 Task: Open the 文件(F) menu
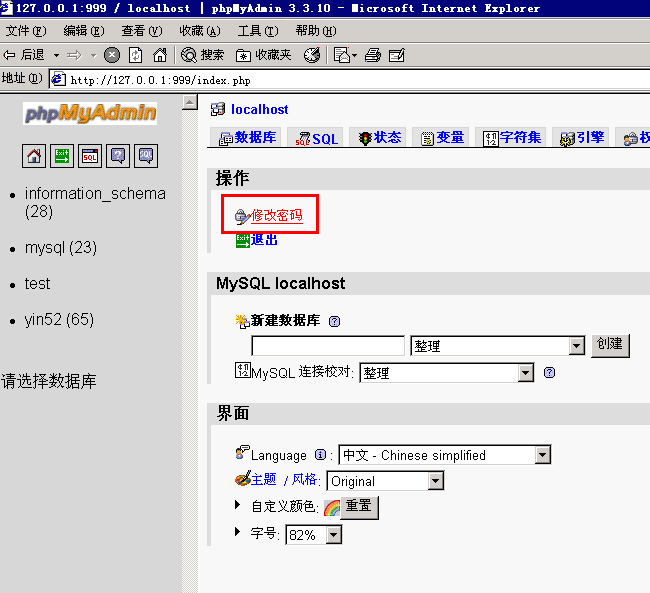pos(26,31)
